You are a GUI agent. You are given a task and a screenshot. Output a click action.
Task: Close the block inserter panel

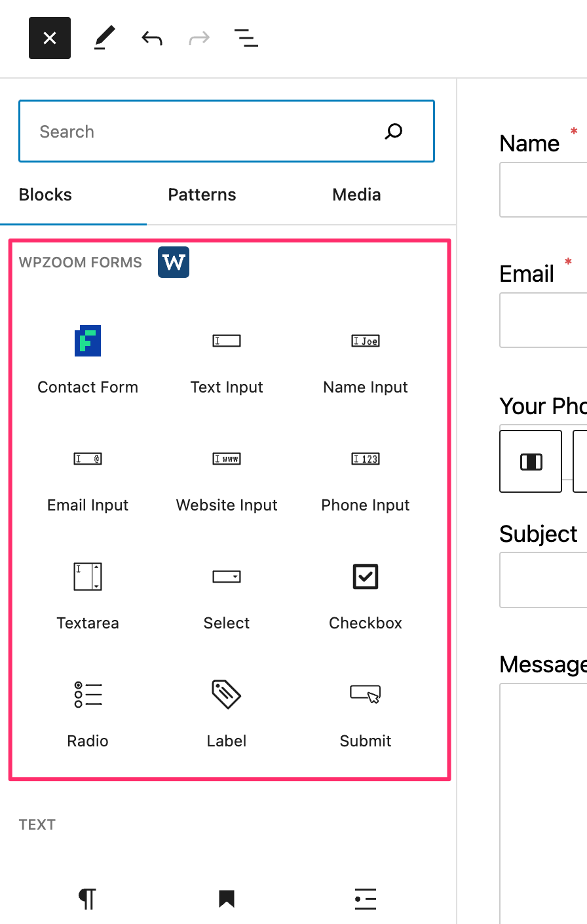[50, 38]
